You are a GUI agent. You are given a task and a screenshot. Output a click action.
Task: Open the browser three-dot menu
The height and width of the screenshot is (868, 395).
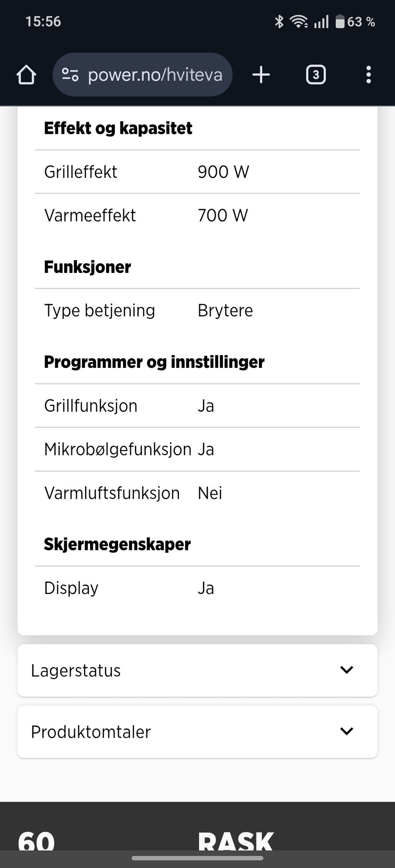tap(368, 75)
